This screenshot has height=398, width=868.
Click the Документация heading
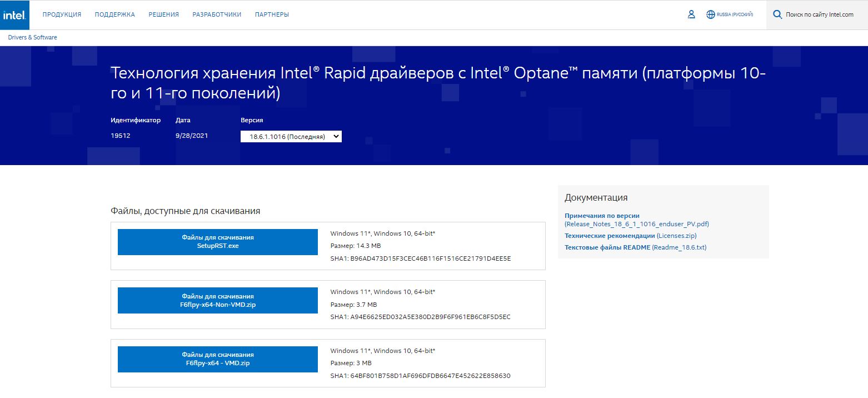[x=596, y=197]
